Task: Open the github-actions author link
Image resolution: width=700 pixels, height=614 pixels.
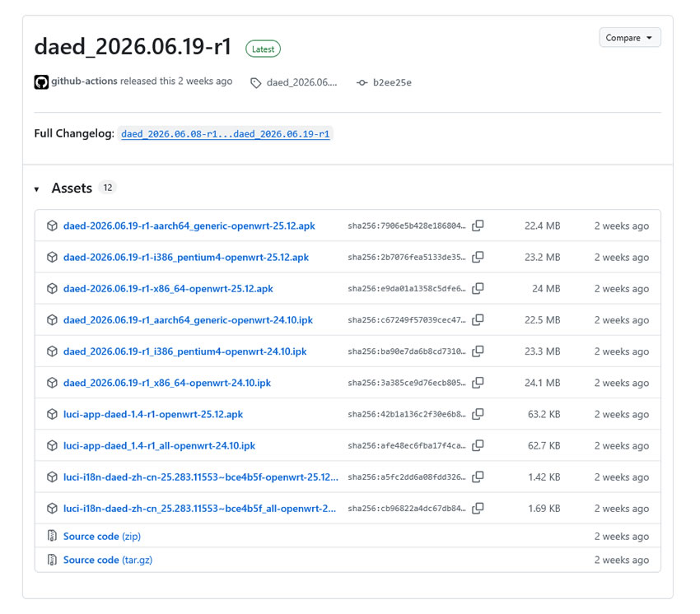Action: tap(84, 81)
